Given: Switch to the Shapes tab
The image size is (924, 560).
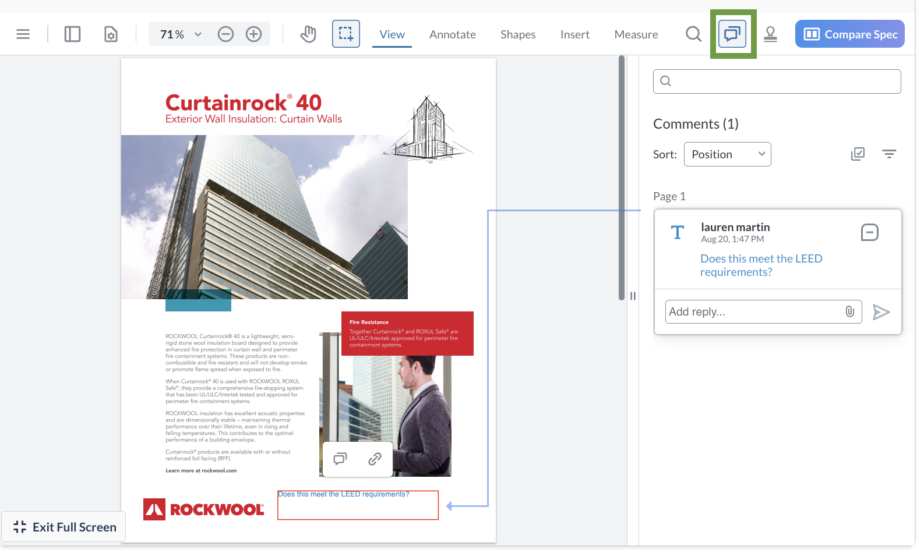Looking at the screenshot, I should [518, 34].
